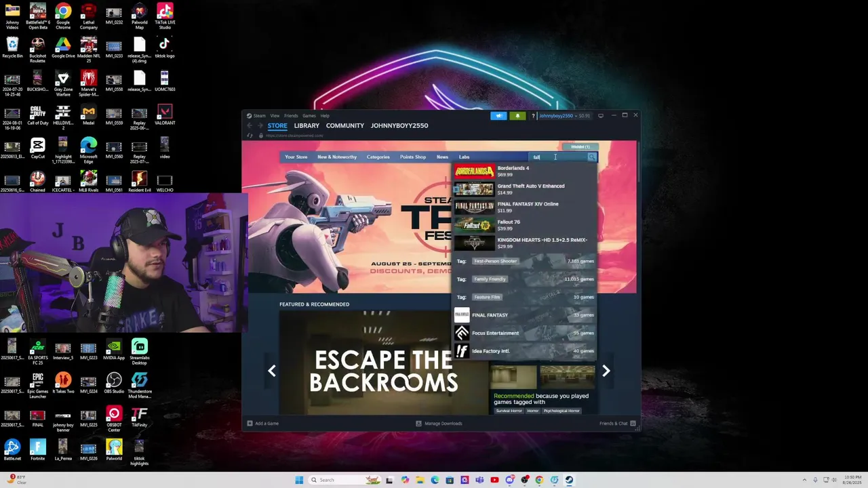868x488 pixels.
Task: Select the Resident Evil desktop shortcut
Action: [x=139, y=182]
